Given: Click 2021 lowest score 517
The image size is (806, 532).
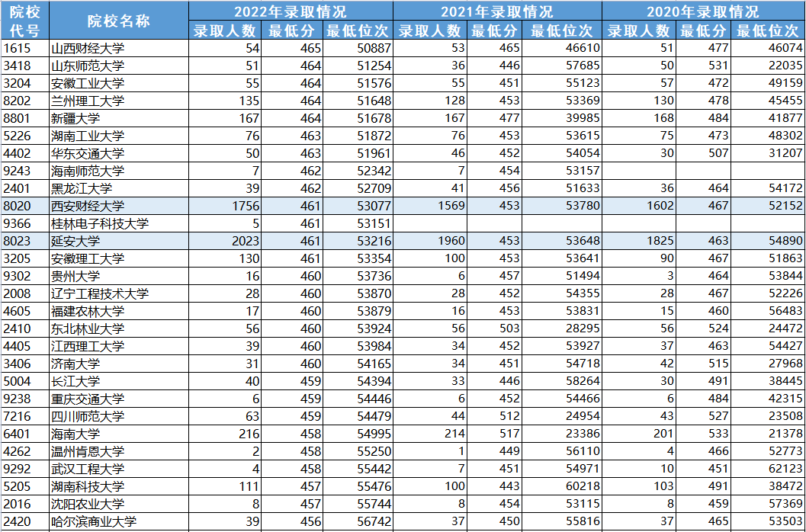Looking at the screenshot, I should click(494, 434).
